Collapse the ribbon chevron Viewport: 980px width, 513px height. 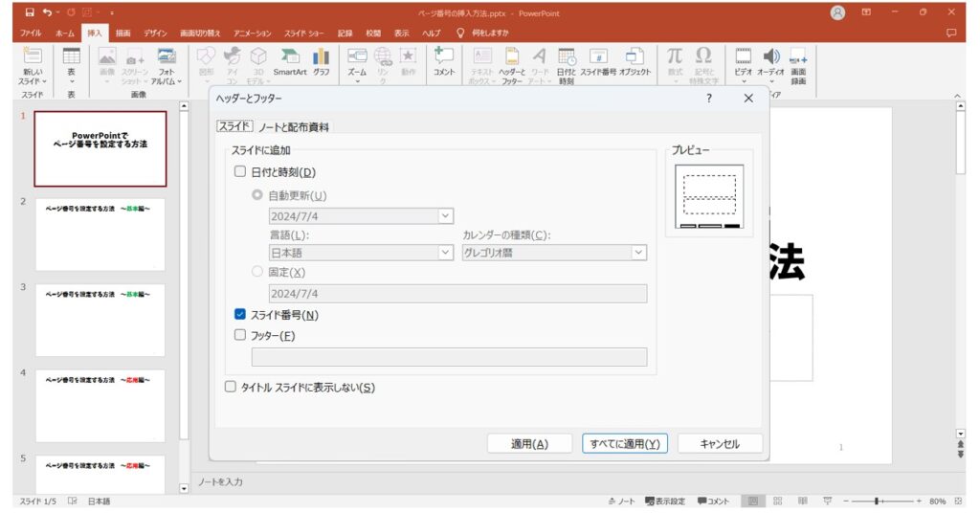tap(957, 95)
